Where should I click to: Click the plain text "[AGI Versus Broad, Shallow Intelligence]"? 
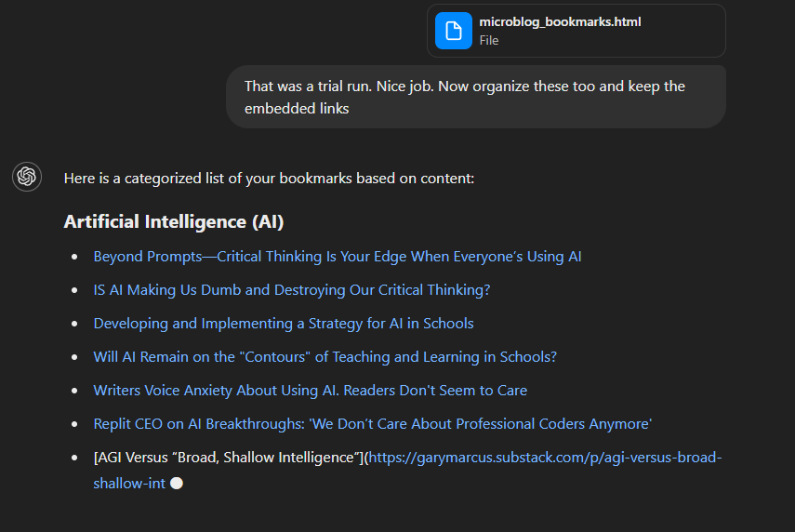(x=228, y=458)
